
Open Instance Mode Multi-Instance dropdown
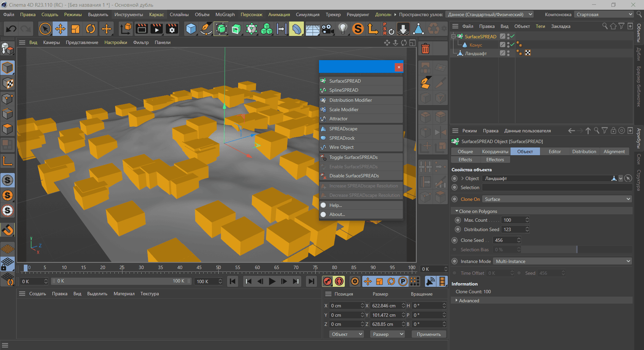562,261
